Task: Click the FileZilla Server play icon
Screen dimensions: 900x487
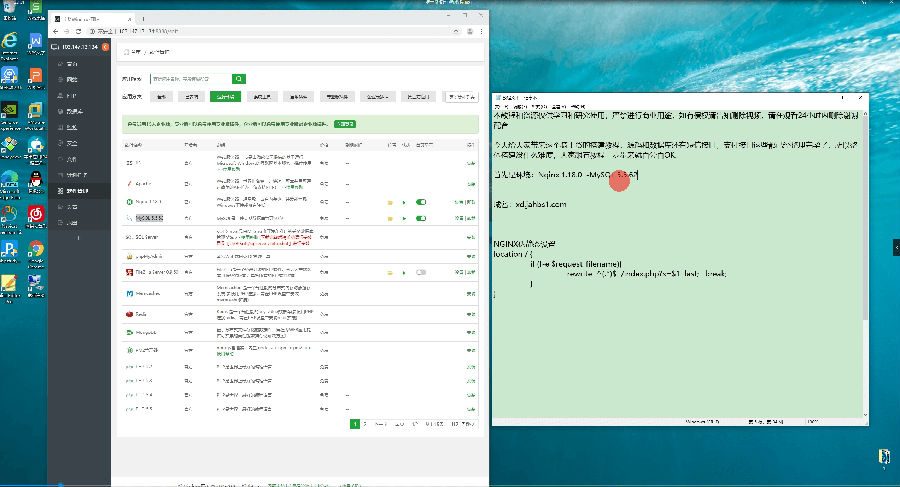Action: coord(404,272)
